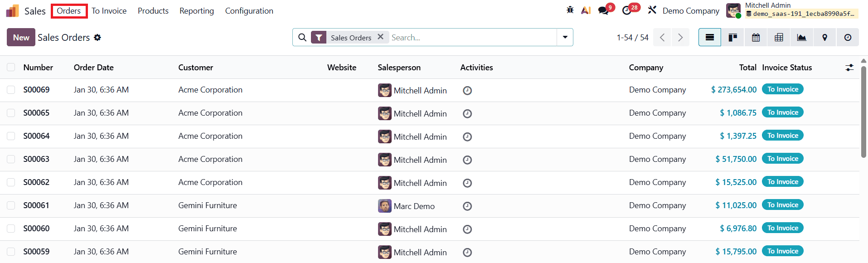
Task: Open activity clock for order S00060
Action: tap(467, 229)
